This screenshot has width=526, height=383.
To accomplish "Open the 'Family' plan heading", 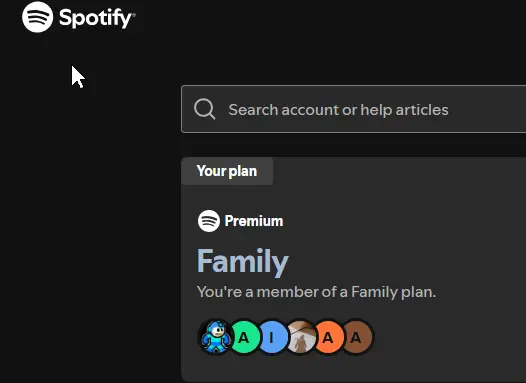I will tap(243, 262).
